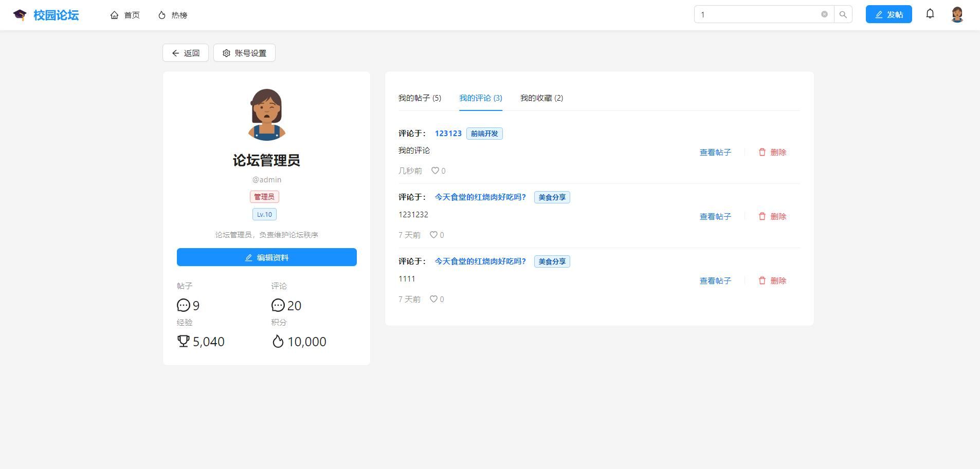Open post 今天食堂的红烧肉好吃吗?

[480, 197]
